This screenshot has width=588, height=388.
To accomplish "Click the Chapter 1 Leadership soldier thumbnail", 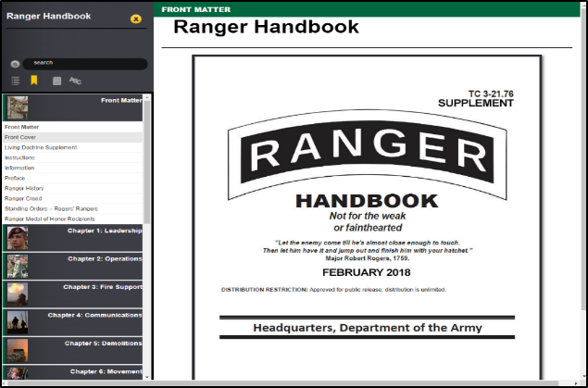I will pyautogui.click(x=18, y=238).
